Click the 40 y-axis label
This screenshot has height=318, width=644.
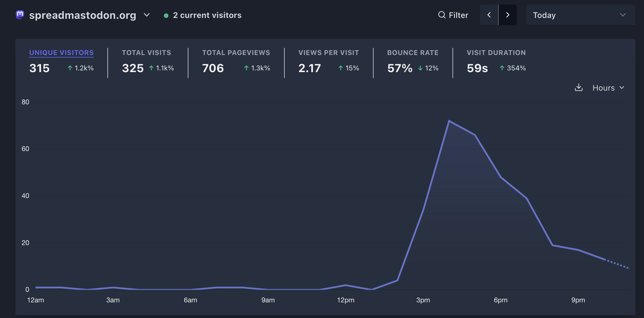[x=25, y=196]
